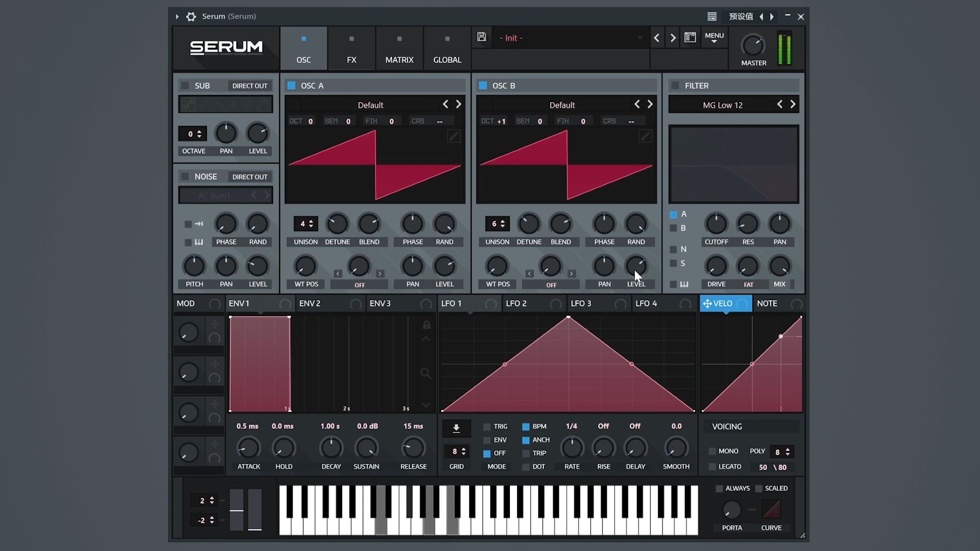Switch to the FX tab
The height and width of the screenshot is (551, 980).
[351, 48]
